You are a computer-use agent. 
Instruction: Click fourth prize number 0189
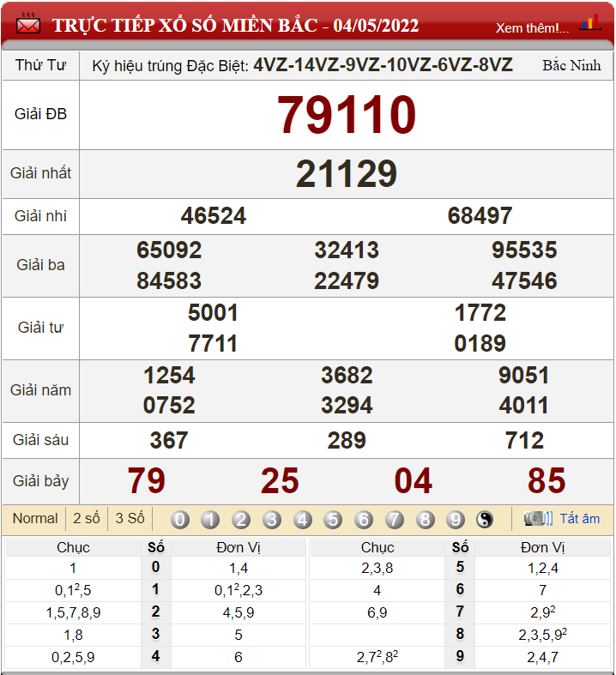click(480, 344)
